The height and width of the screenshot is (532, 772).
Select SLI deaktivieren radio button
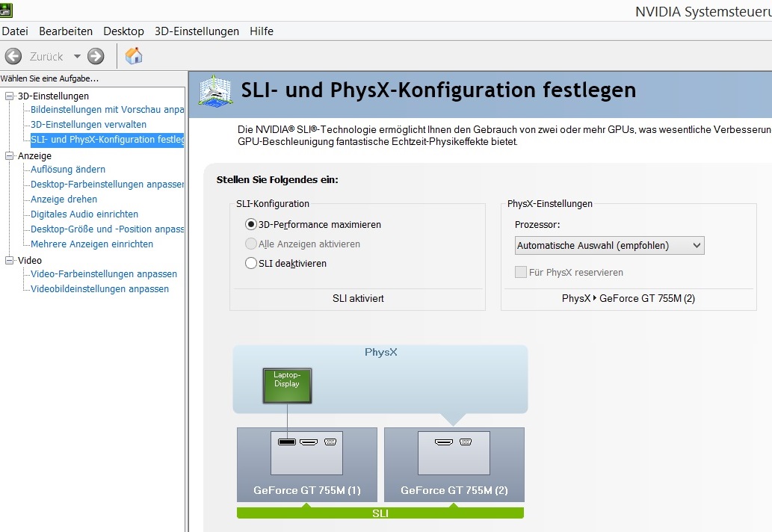coord(251,263)
